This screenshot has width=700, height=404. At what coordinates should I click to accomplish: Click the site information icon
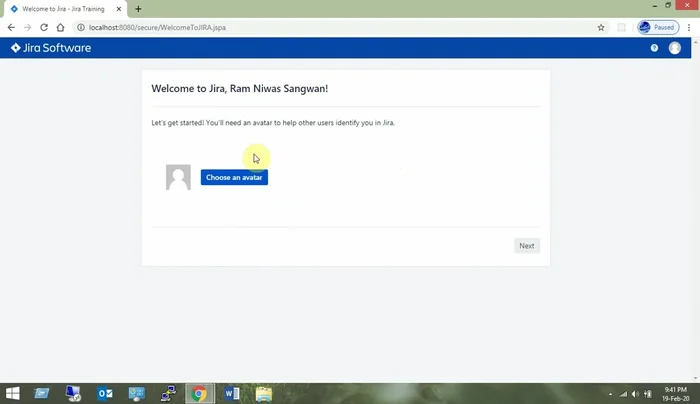pyautogui.click(x=81, y=27)
